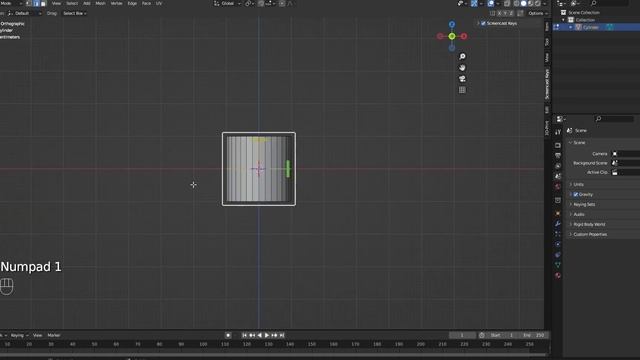640x360 pixels.
Task: Open timeline Keying popover
Action: [x=19, y=335]
